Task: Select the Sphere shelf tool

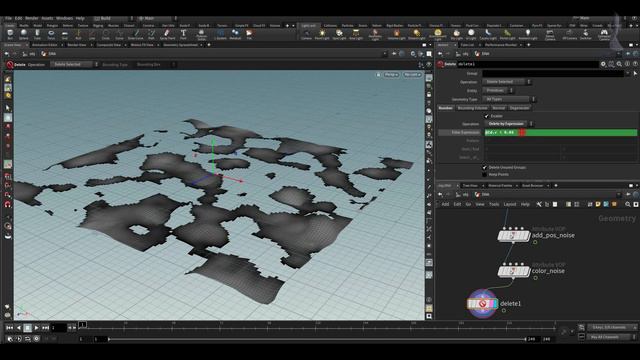Action: (24, 34)
